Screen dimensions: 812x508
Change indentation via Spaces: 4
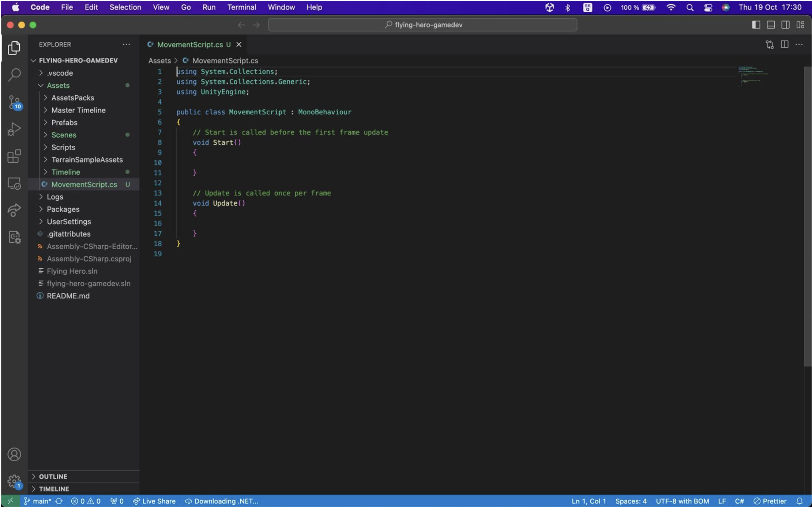click(631, 501)
